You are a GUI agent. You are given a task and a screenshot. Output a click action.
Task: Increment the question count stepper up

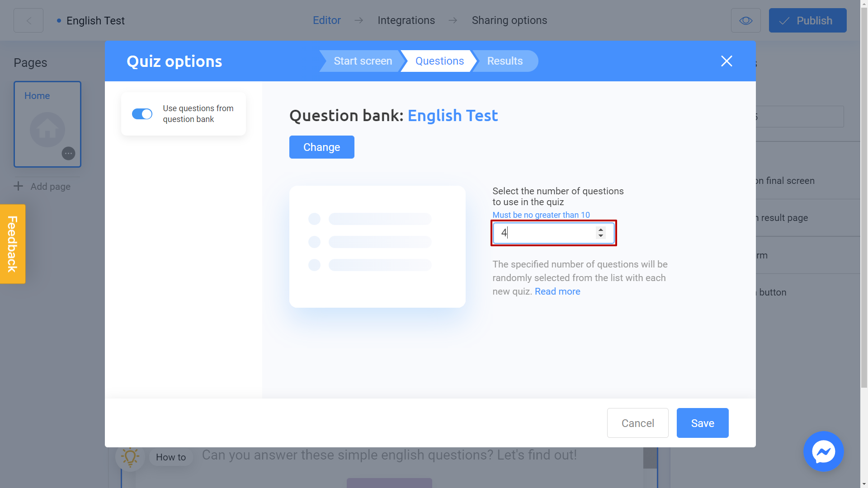point(602,230)
